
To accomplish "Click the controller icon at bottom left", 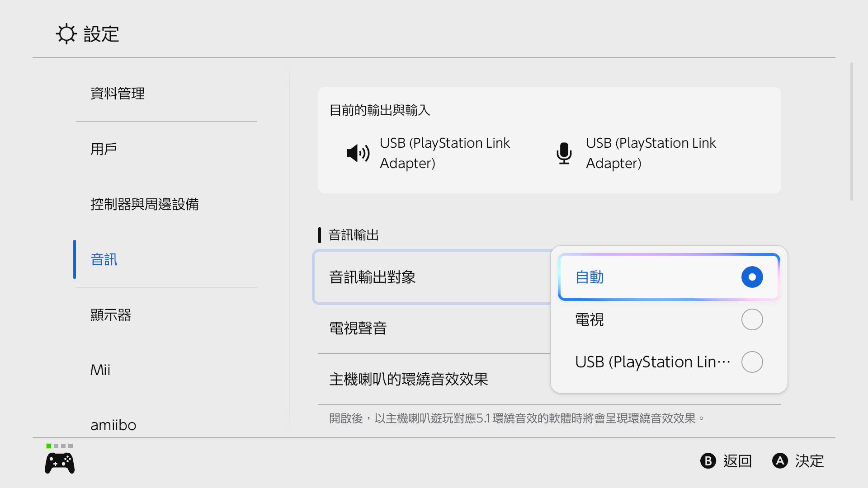I will point(60,463).
